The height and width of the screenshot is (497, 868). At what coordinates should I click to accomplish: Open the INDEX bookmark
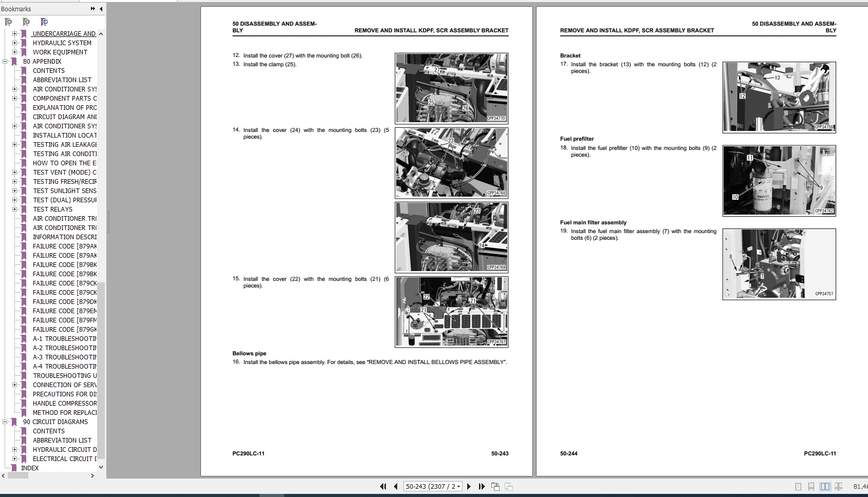30,468
